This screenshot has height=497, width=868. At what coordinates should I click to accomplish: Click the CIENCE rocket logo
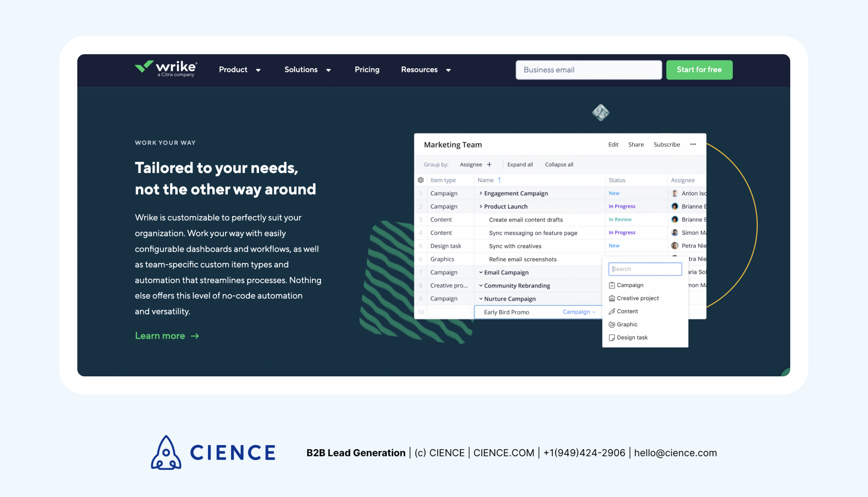(165, 452)
